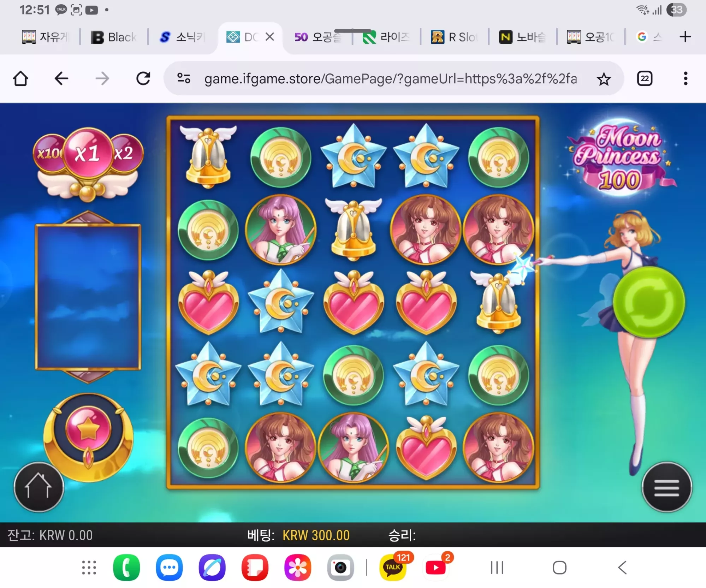
Task: Open the YouTube app
Action: pos(436,567)
